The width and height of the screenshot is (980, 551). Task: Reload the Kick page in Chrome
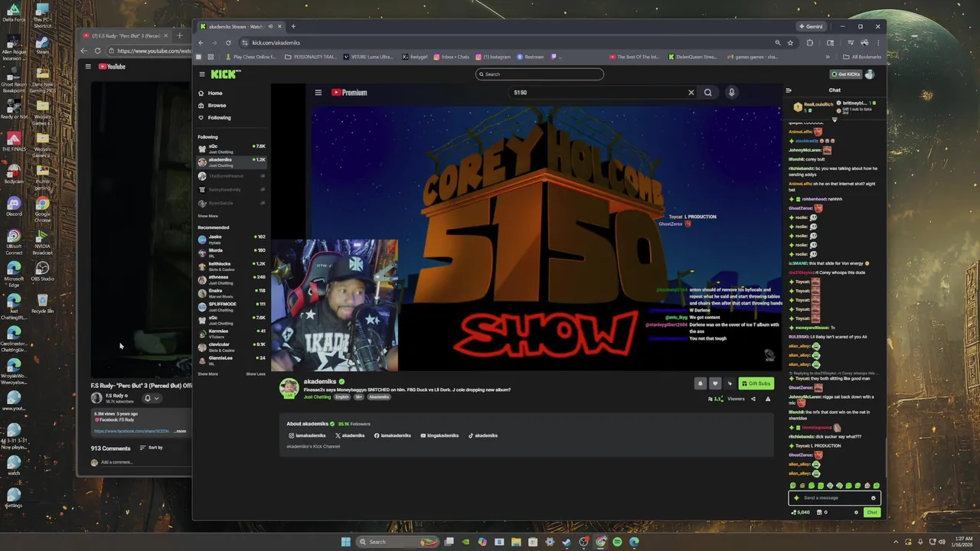click(x=228, y=43)
